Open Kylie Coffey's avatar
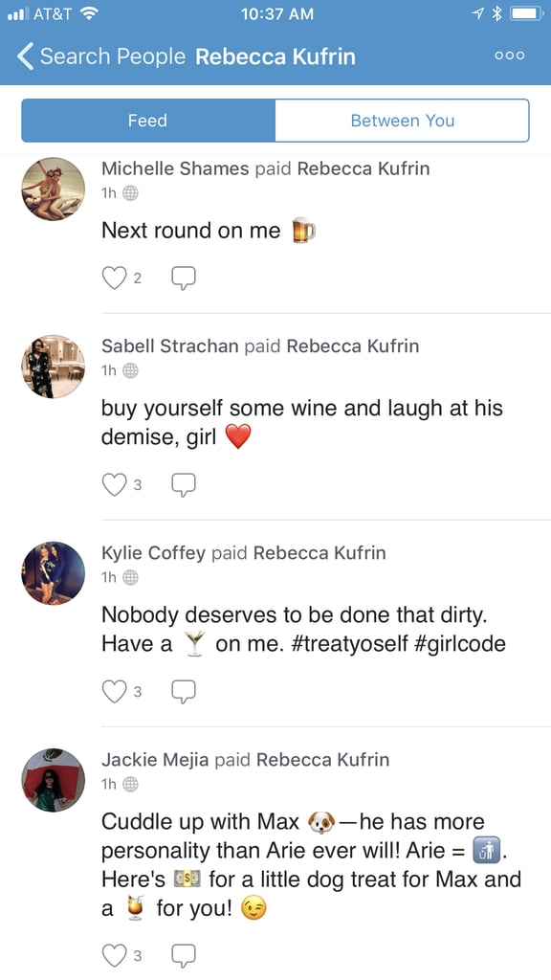Viewport: 551px width, 980px height. pyautogui.click(x=54, y=573)
